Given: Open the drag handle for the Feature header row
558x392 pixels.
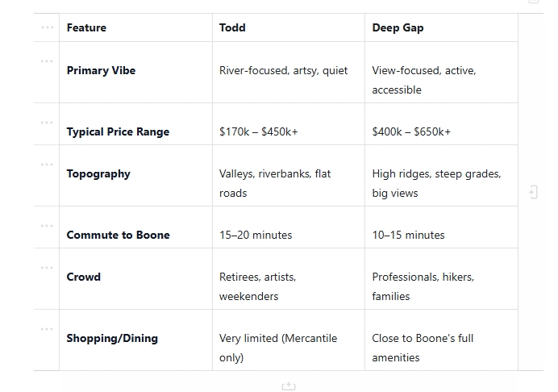Looking at the screenshot, I should pyautogui.click(x=47, y=27).
